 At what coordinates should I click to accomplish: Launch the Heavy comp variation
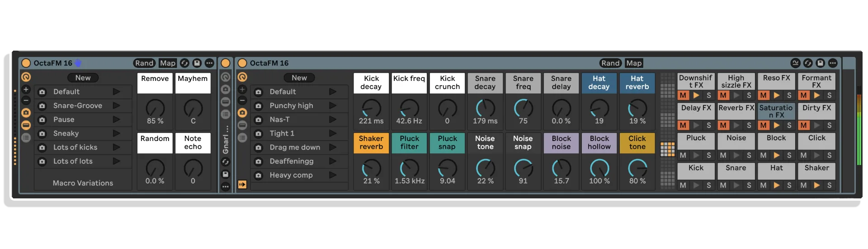333,175
